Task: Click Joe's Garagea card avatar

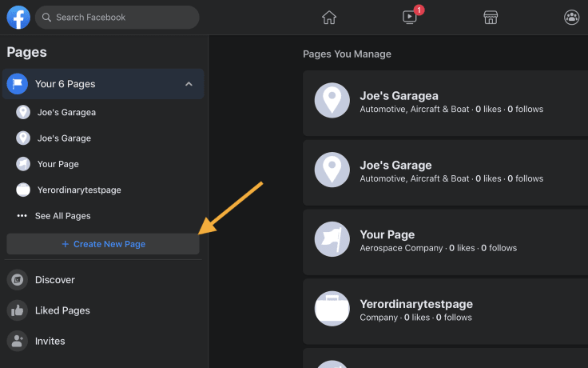Action: 332,100
